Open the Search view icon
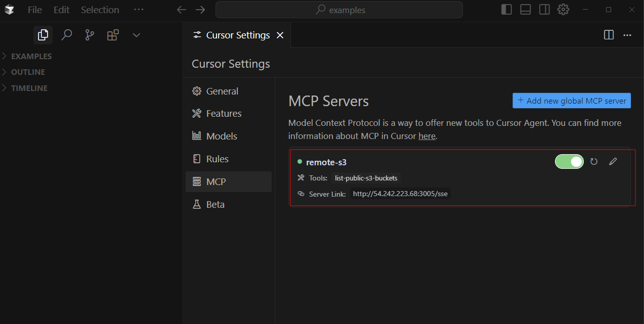The width and height of the screenshot is (644, 324). click(66, 35)
